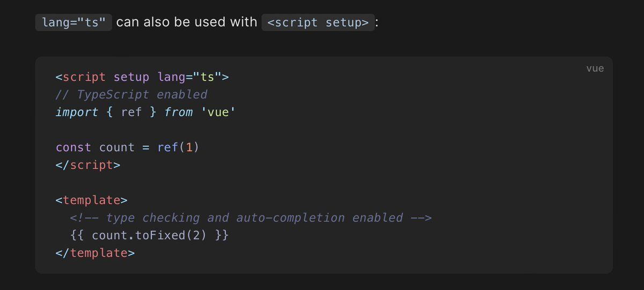Click the closing </script> tag

(88, 165)
